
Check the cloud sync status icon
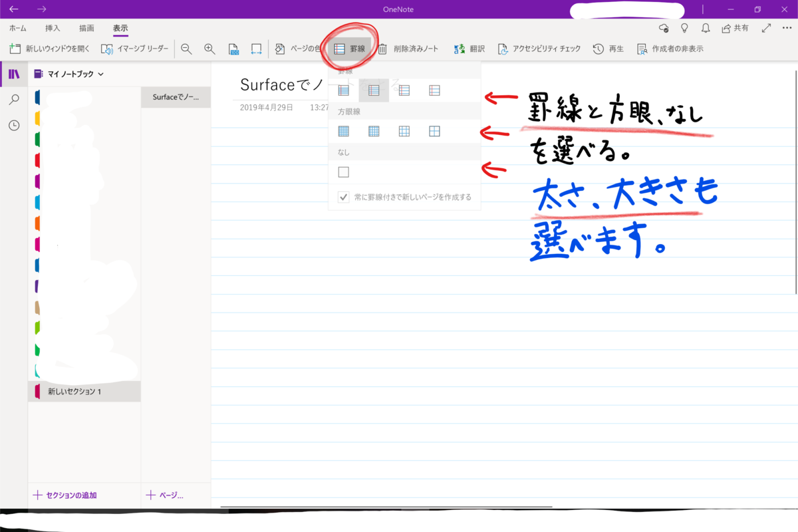click(663, 29)
